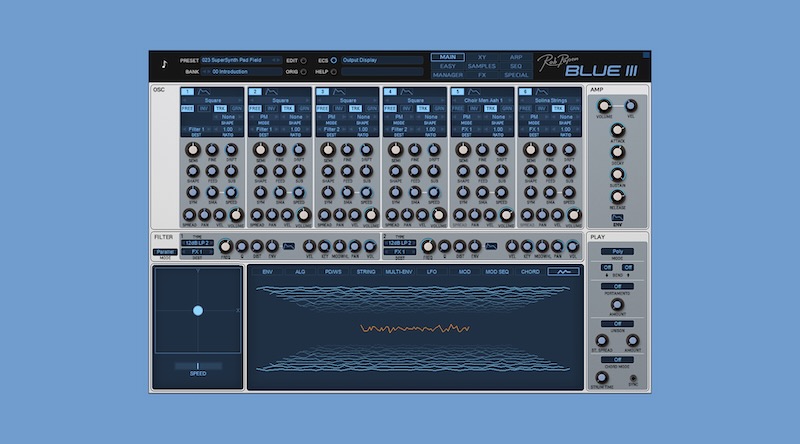
Task: Select the LFO tab in lower panel
Action: [432, 272]
